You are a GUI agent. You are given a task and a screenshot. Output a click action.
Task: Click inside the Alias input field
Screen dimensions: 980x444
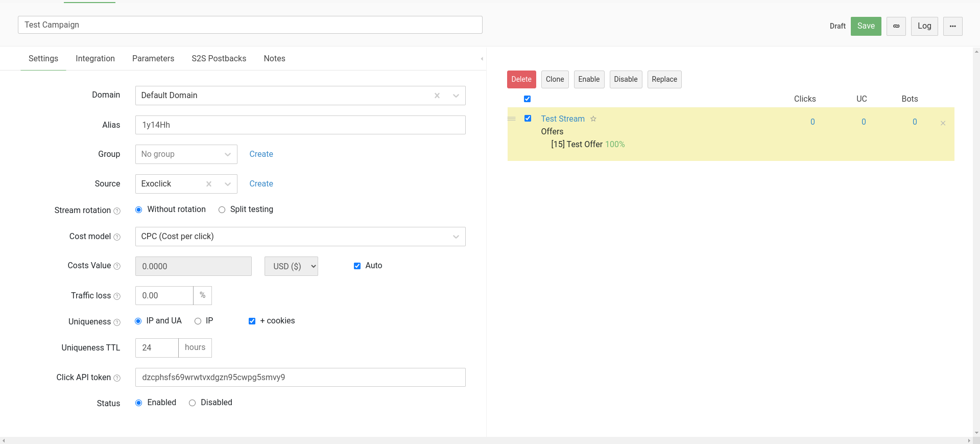300,125
